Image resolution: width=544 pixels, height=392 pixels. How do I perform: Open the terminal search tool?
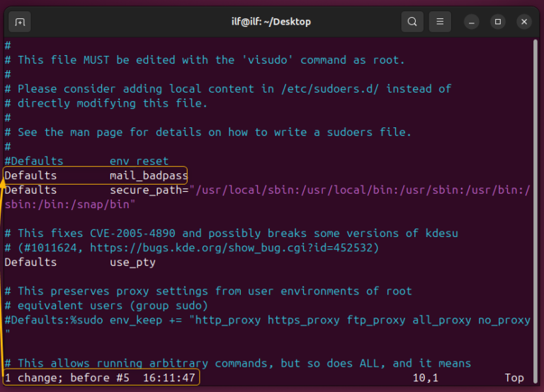[412, 22]
